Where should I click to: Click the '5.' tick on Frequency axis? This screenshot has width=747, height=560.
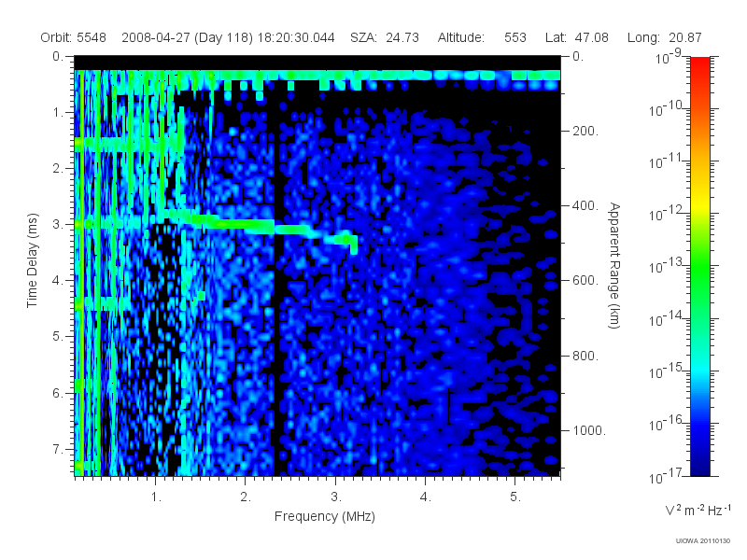[515, 497]
